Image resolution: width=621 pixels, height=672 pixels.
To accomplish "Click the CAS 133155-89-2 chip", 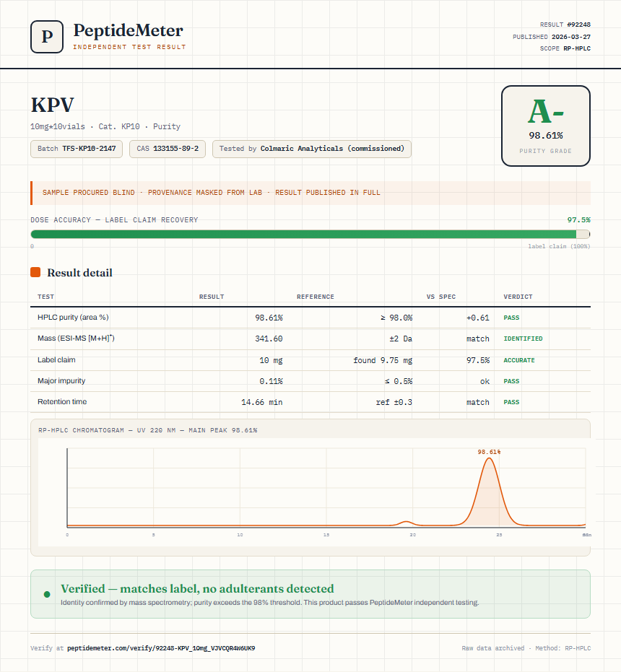I will coord(168,149).
